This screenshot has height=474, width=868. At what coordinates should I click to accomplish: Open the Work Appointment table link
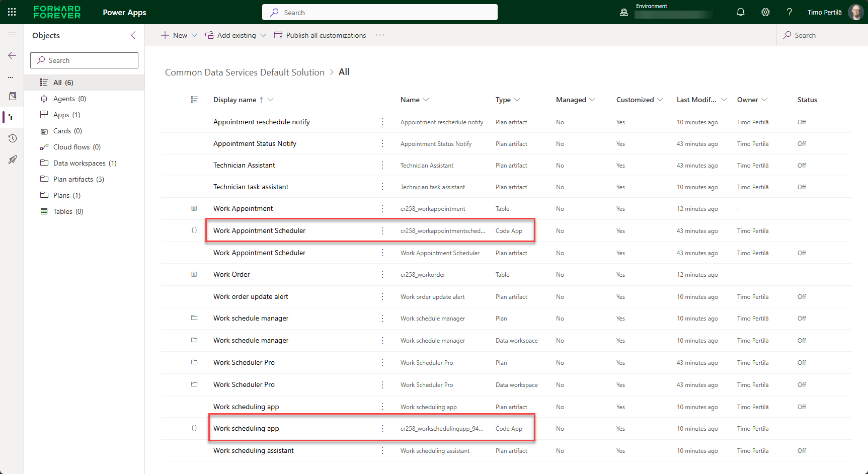pyautogui.click(x=243, y=208)
